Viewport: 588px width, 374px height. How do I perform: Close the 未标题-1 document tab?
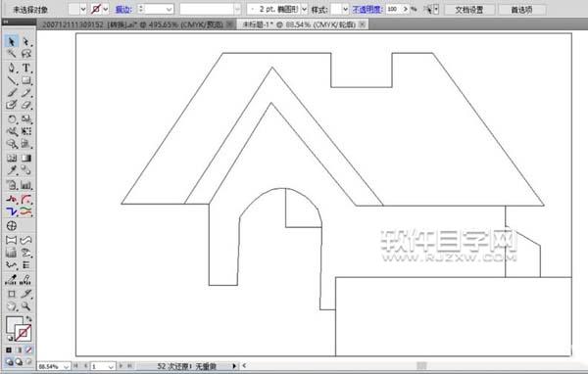pyautogui.click(x=363, y=24)
